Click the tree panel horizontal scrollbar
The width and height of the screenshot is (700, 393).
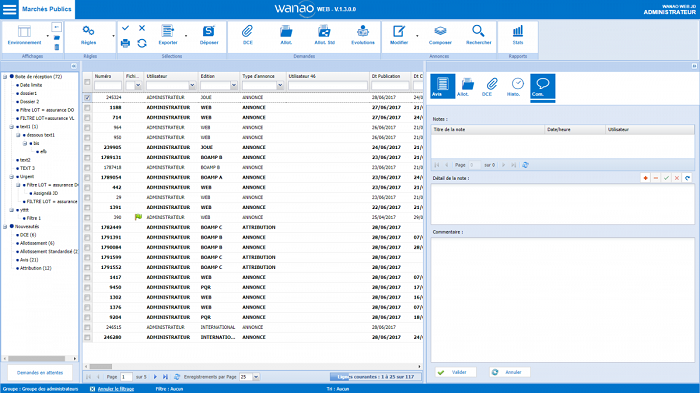(37, 359)
